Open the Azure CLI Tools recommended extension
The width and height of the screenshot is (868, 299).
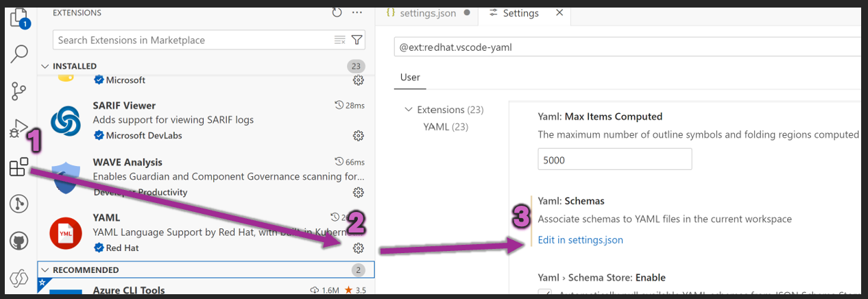click(129, 290)
